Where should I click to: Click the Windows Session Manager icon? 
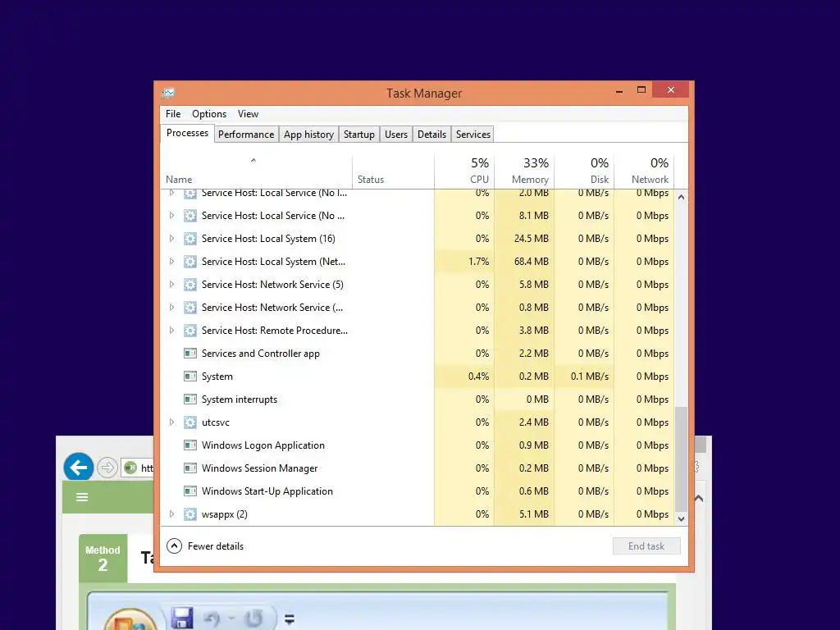190,468
